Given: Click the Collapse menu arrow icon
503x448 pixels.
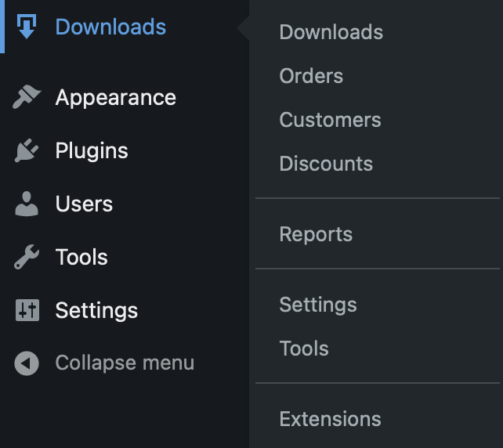Looking at the screenshot, I should coord(27,363).
